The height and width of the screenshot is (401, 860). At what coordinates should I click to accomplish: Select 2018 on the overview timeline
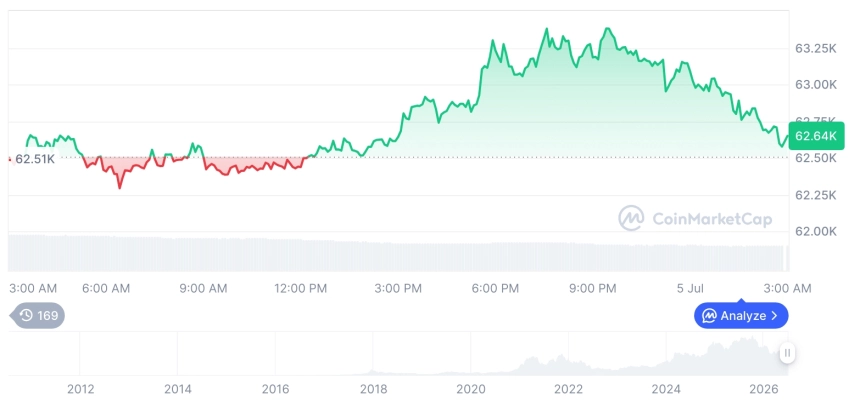pyautogui.click(x=373, y=389)
